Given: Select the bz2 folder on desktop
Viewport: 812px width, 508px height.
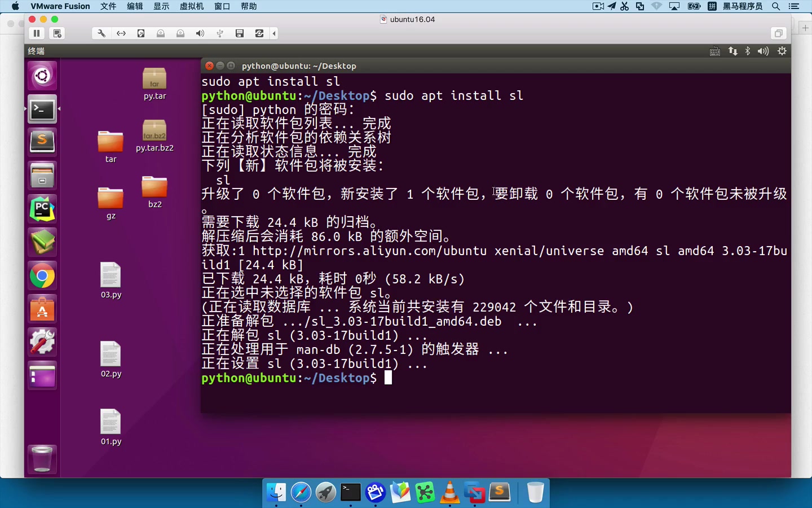Looking at the screenshot, I should point(155,192).
